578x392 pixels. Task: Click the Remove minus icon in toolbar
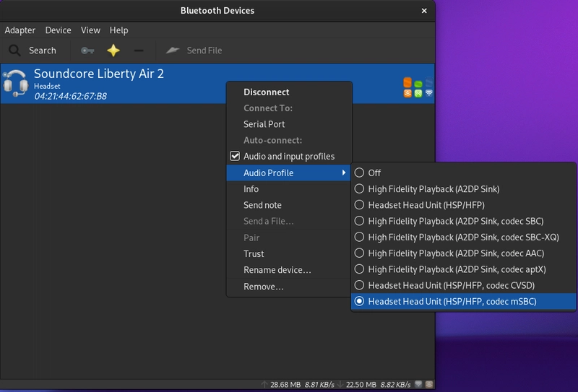pos(139,51)
